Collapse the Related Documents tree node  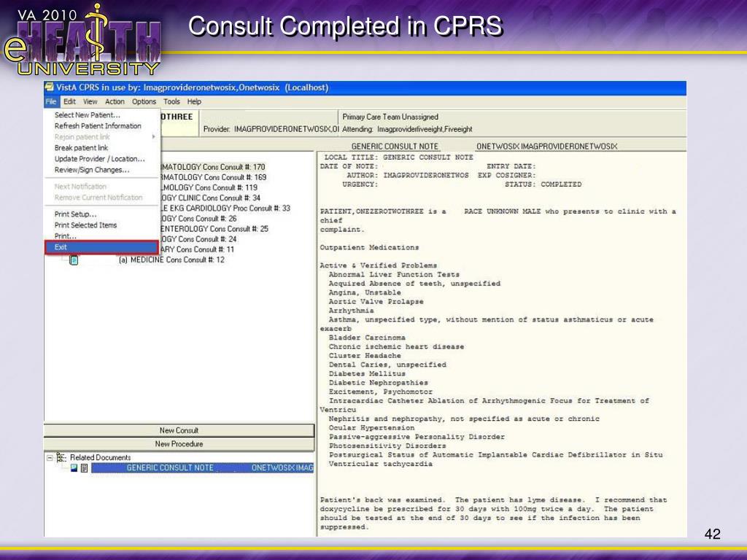tap(50, 458)
